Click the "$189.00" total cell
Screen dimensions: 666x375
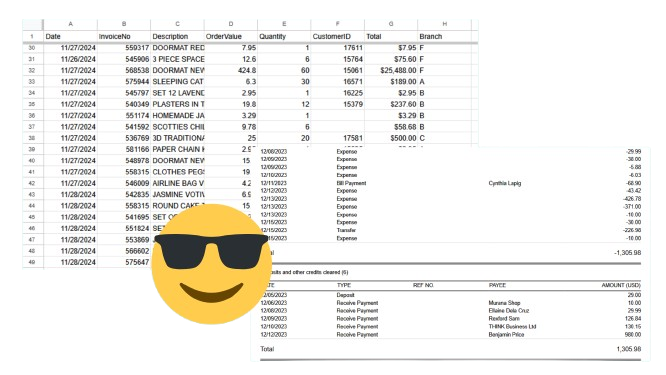(x=391, y=82)
